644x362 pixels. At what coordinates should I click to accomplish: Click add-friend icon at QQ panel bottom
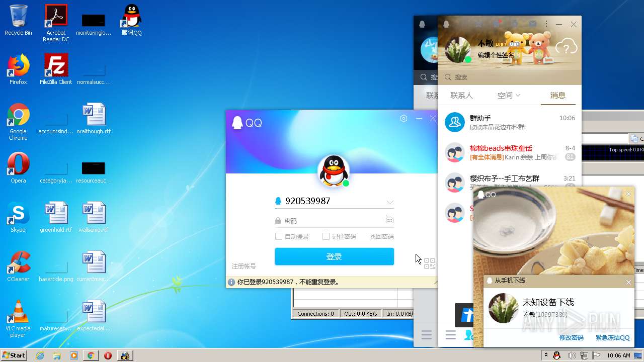click(469, 335)
